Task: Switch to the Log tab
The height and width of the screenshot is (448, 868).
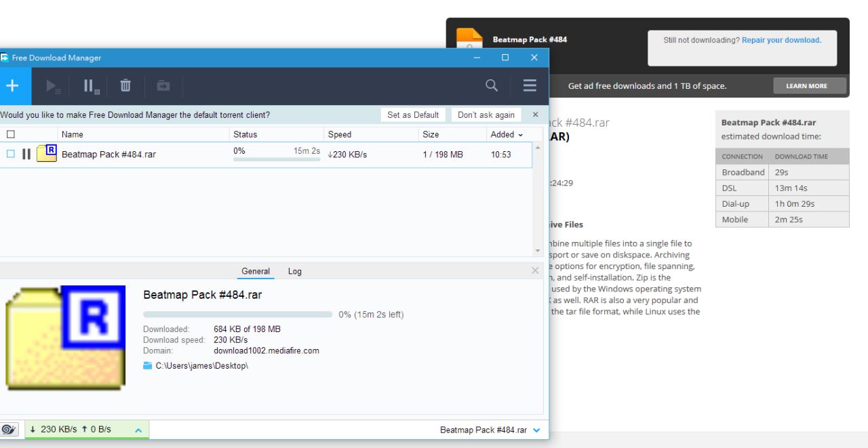Action: (295, 271)
